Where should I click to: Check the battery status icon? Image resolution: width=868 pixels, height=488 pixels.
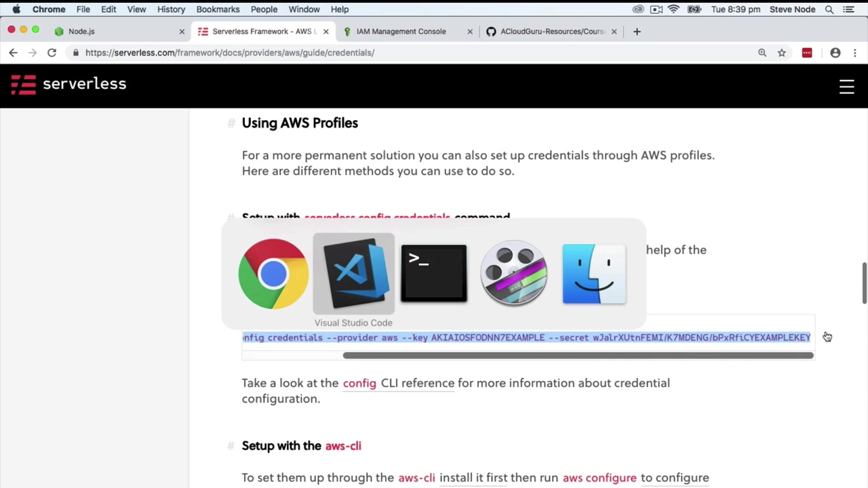pos(694,9)
